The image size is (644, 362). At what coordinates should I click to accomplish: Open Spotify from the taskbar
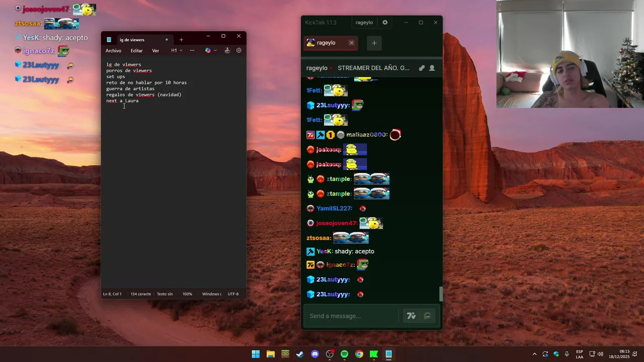[x=344, y=354]
